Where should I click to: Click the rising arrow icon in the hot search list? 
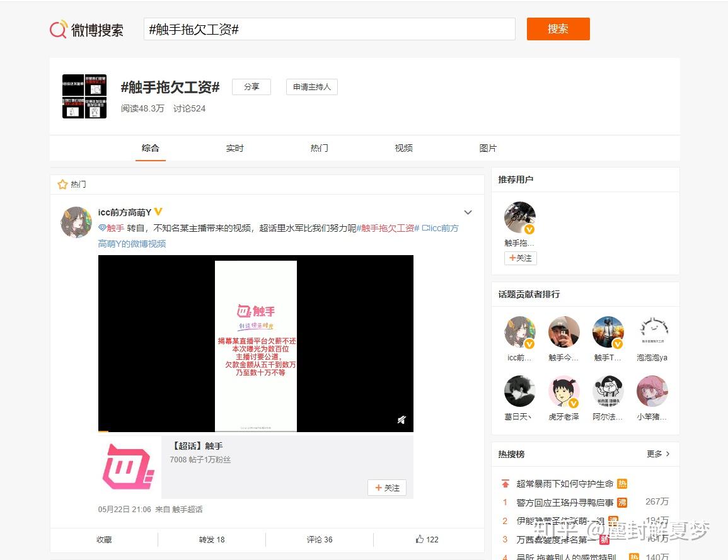[505, 484]
